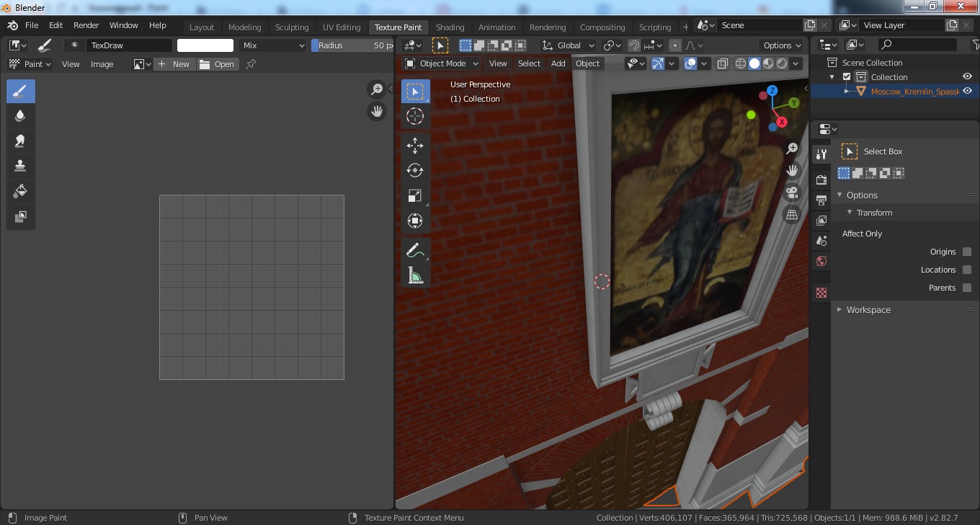The height and width of the screenshot is (525, 980).
Task: Hide Moscow_Kremlin_Spassk object eye icon
Action: click(x=968, y=92)
